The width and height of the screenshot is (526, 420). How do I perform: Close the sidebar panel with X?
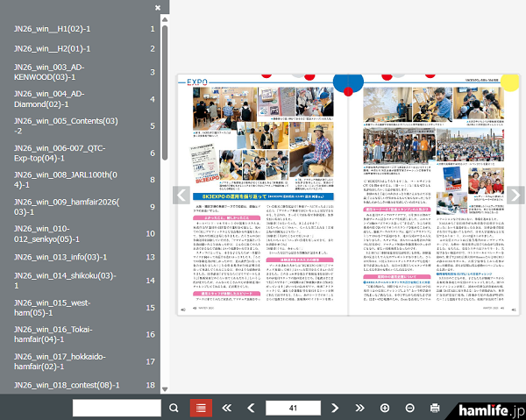tap(158, 8)
